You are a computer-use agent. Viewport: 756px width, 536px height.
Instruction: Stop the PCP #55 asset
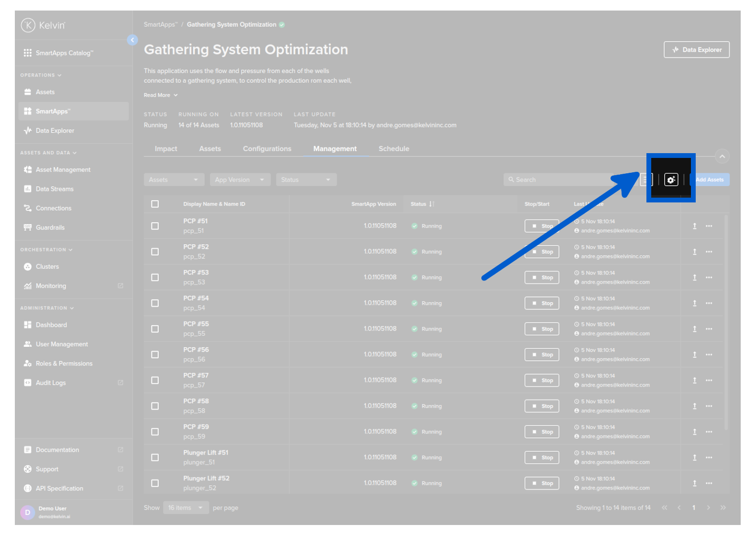(542, 329)
